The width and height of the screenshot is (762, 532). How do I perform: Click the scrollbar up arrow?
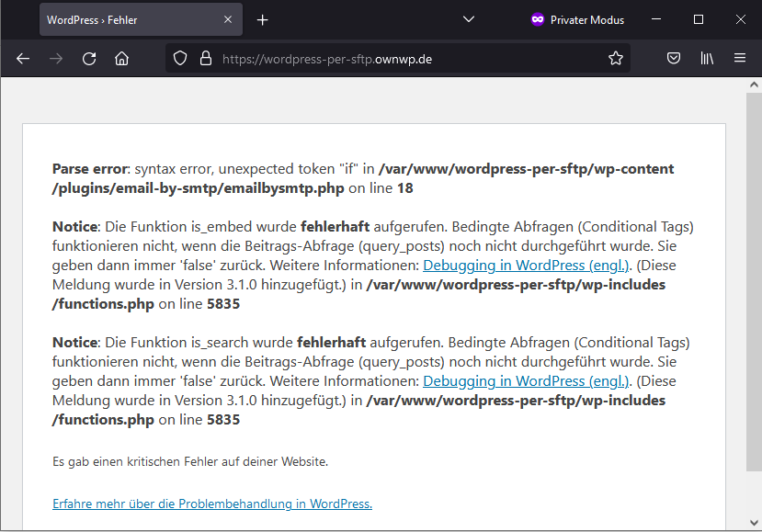coord(754,85)
